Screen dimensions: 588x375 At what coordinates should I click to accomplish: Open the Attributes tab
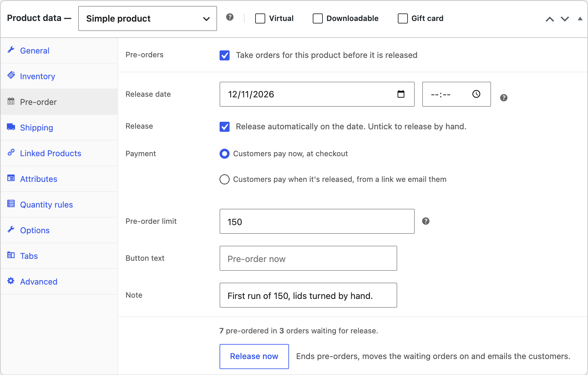coord(59,179)
